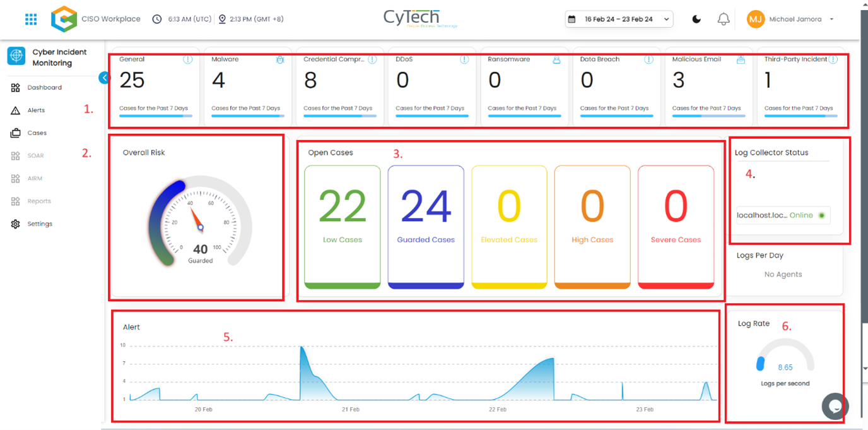868x430 pixels.
Task: Expand the Michael Jamora account menu arrow
Action: (831, 20)
